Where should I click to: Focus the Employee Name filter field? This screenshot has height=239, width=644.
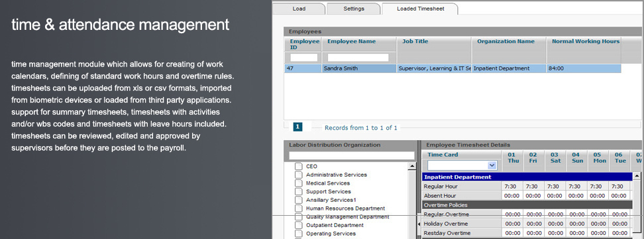tap(358, 58)
